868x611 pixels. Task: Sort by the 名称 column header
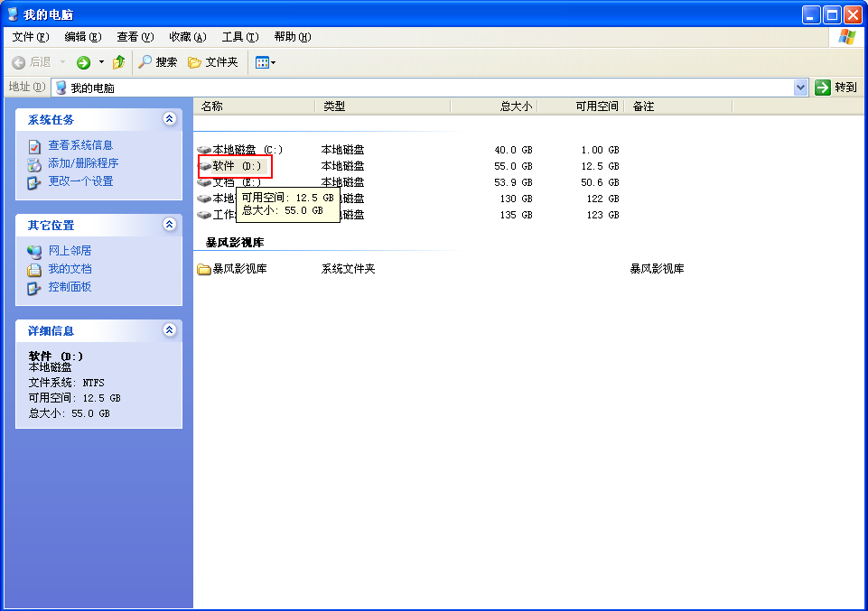[x=254, y=106]
